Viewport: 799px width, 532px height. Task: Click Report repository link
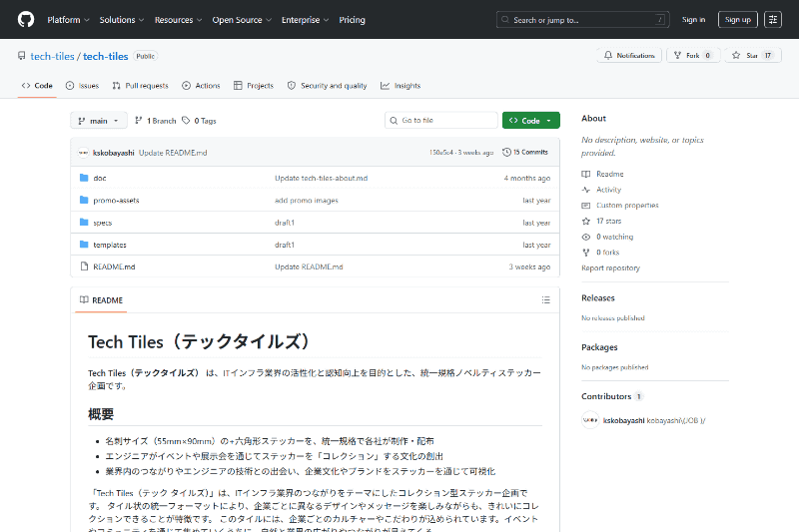coord(610,267)
